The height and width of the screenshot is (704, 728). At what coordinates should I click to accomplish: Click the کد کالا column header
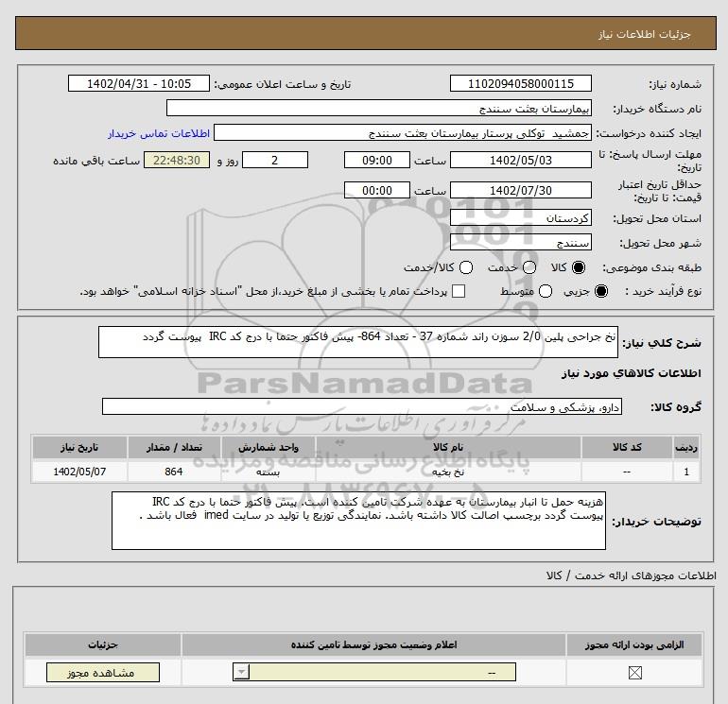click(x=627, y=447)
